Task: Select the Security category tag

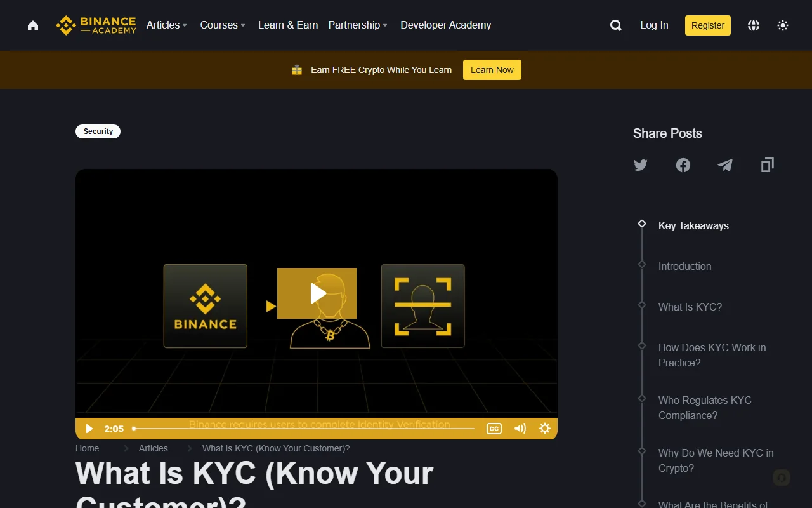Action: pyautogui.click(x=98, y=131)
